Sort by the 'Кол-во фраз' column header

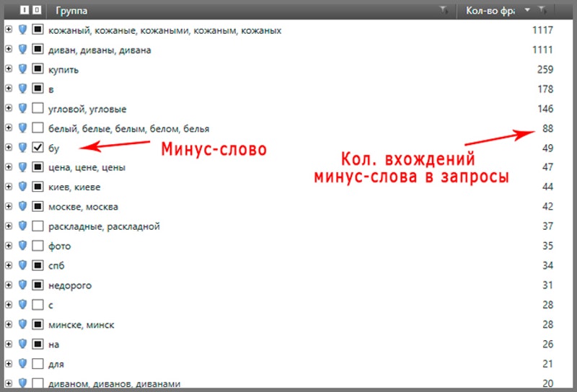coord(490,10)
